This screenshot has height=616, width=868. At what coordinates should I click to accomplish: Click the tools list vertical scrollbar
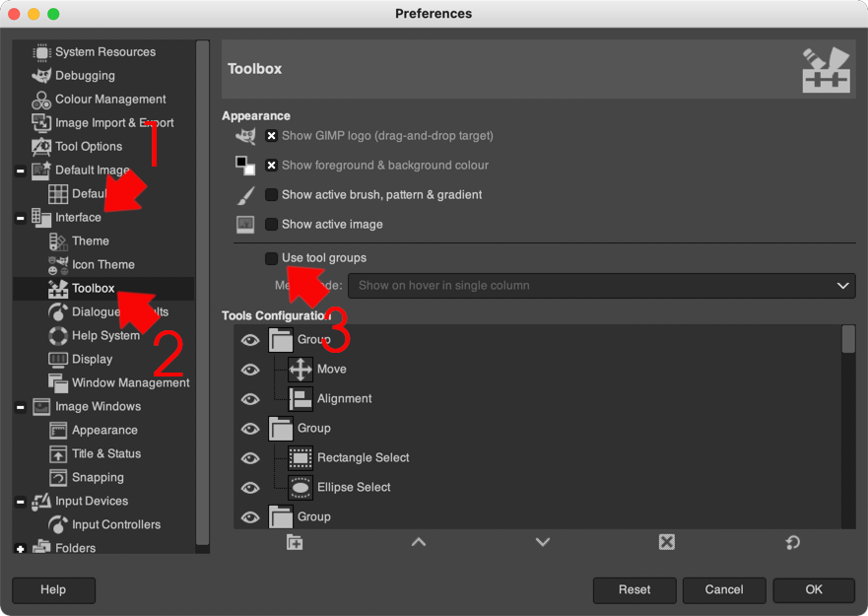point(848,427)
